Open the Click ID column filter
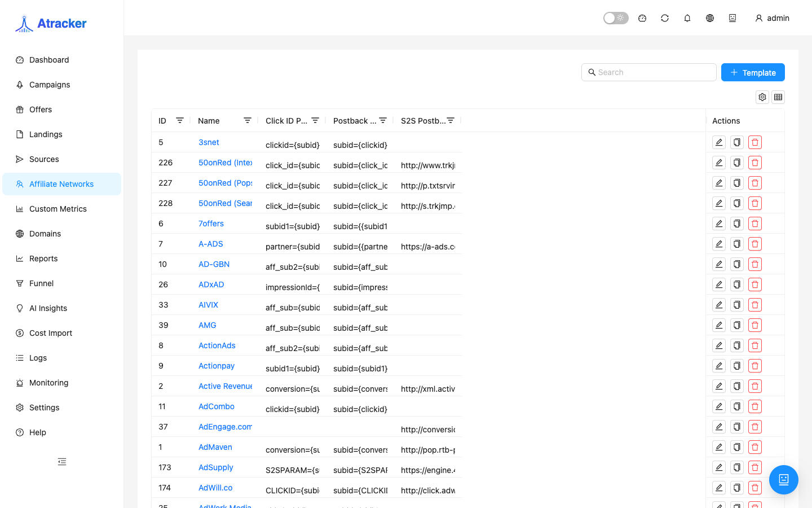 (x=315, y=120)
